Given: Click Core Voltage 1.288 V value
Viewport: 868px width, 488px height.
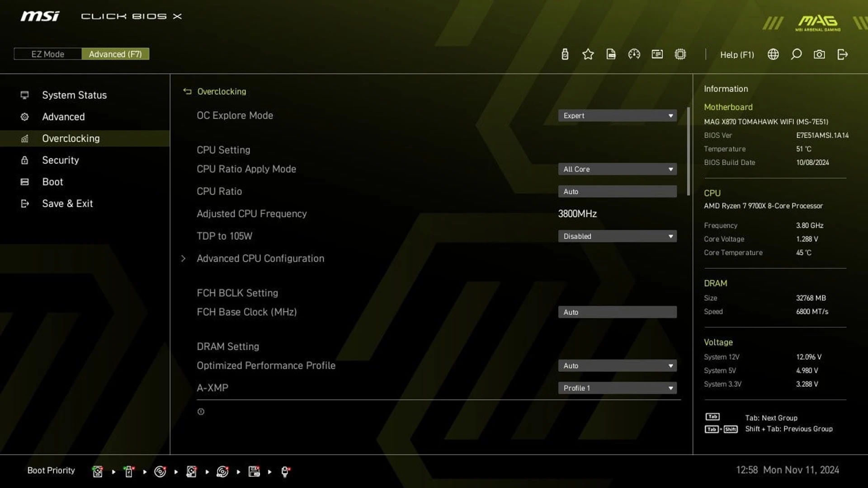Looking at the screenshot, I should pos(807,239).
